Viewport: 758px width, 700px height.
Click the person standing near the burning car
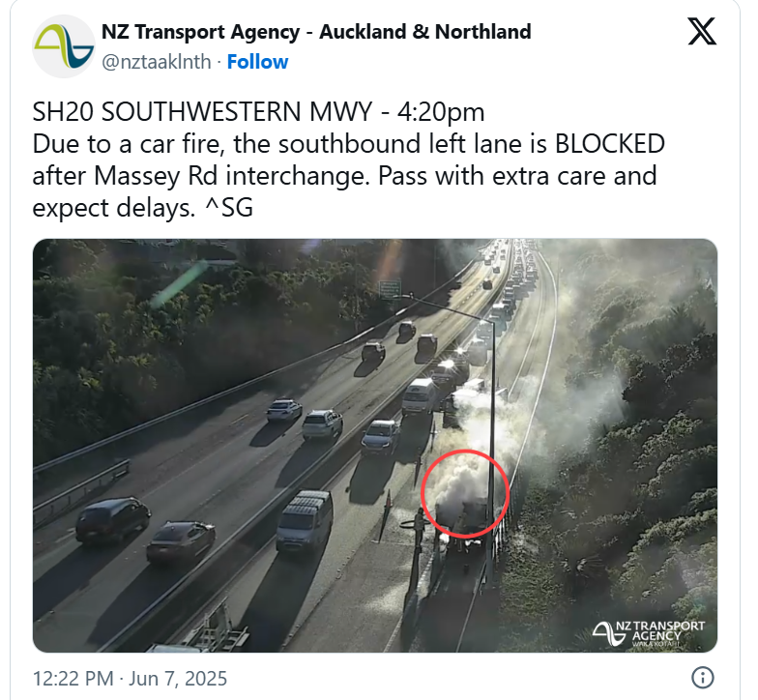(x=420, y=530)
